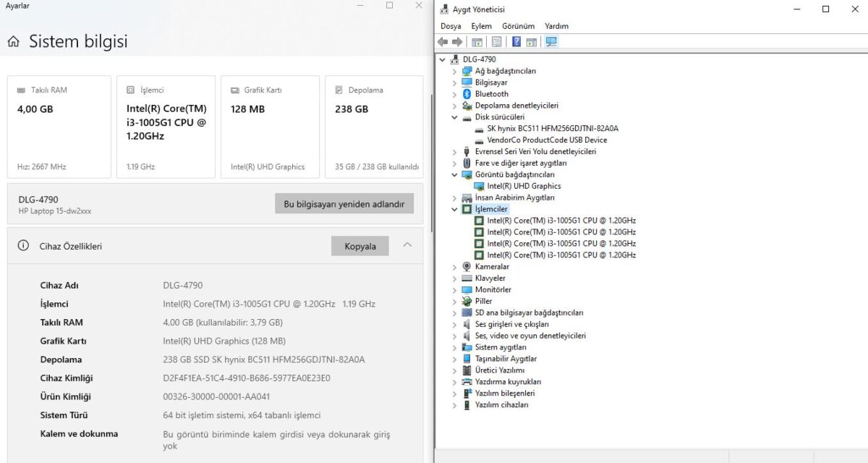Click the Piller battery icon
The width and height of the screenshot is (868, 463).
[x=467, y=301]
